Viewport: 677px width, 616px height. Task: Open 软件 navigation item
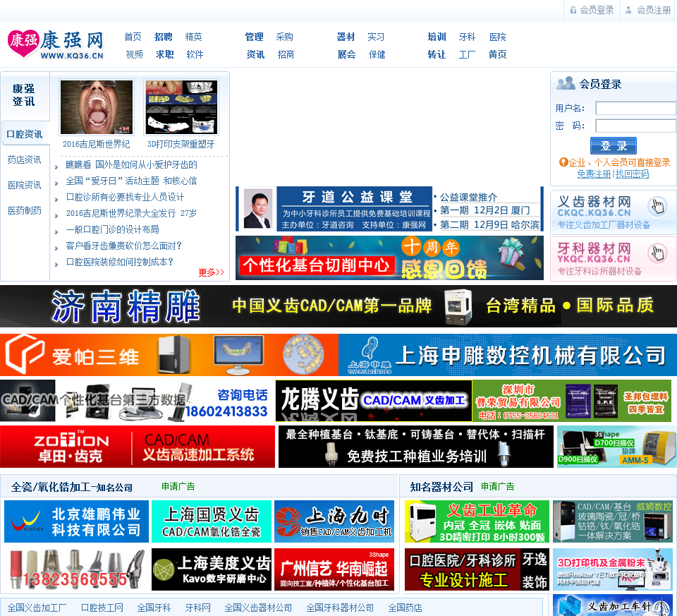(195, 54)
